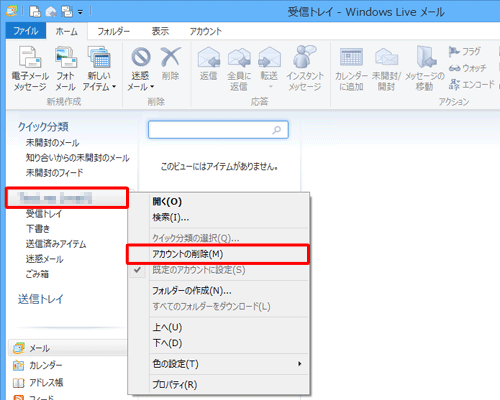Click the 転送 forward icon
Viewport: 500px width, 400px height.
tap(269, 57)
